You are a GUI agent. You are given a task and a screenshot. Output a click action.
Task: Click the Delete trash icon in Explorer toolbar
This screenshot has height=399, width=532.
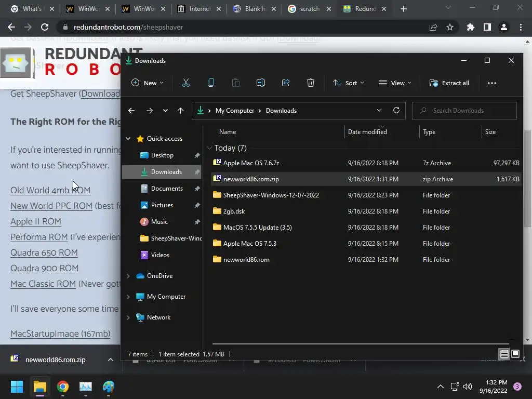[311, 83]
